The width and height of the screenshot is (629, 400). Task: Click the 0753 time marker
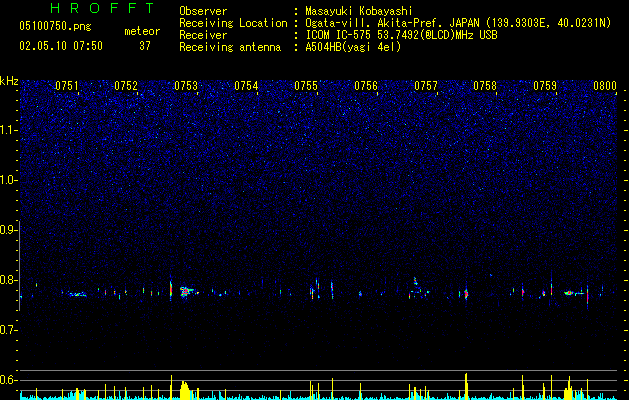click(186, 86)
